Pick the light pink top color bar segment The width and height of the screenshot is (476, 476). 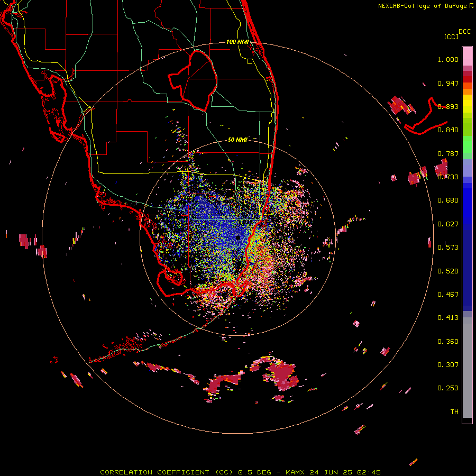pos(467,56)
